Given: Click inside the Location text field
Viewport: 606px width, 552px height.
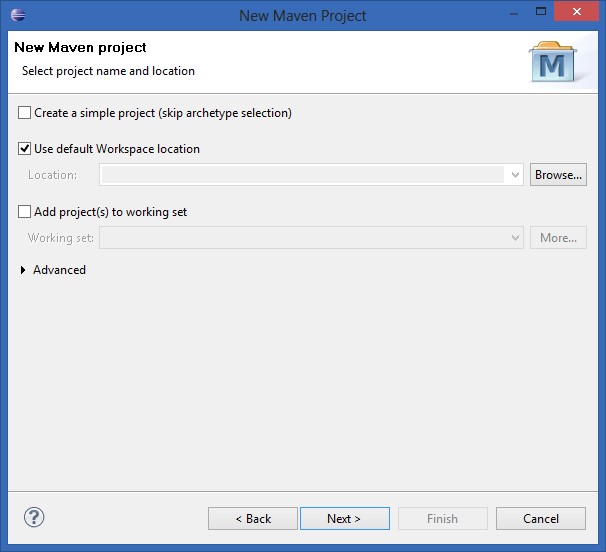Looking at the screenshot, I should tap(302, 175).
